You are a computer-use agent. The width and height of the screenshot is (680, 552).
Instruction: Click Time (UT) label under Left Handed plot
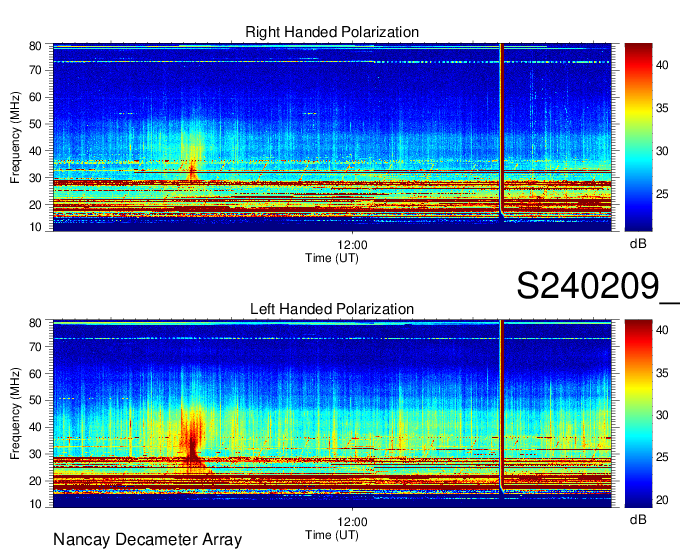pyautogui.click(x=332, y=535)
